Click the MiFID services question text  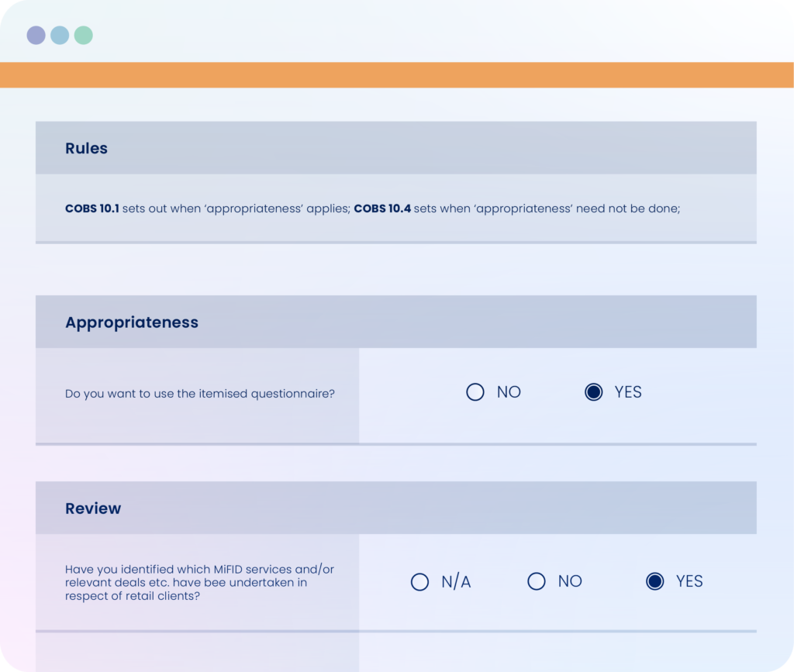[199, 582]
